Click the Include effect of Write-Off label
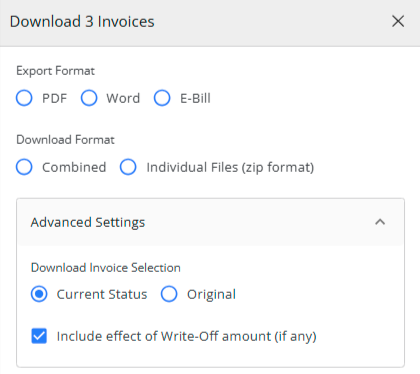The image size is (420, 374). pyautogui.click(x=187, y=336)
